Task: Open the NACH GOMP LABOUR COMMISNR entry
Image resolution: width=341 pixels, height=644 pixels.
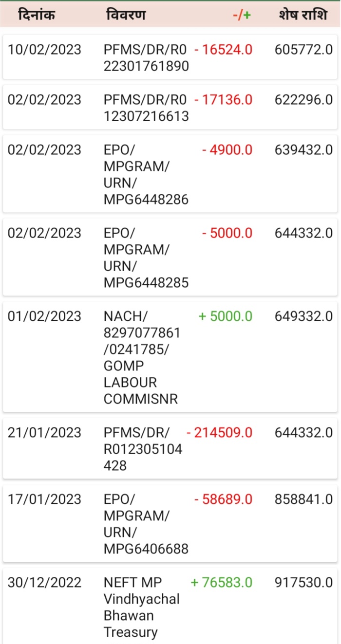Action: tap(141, 358)
